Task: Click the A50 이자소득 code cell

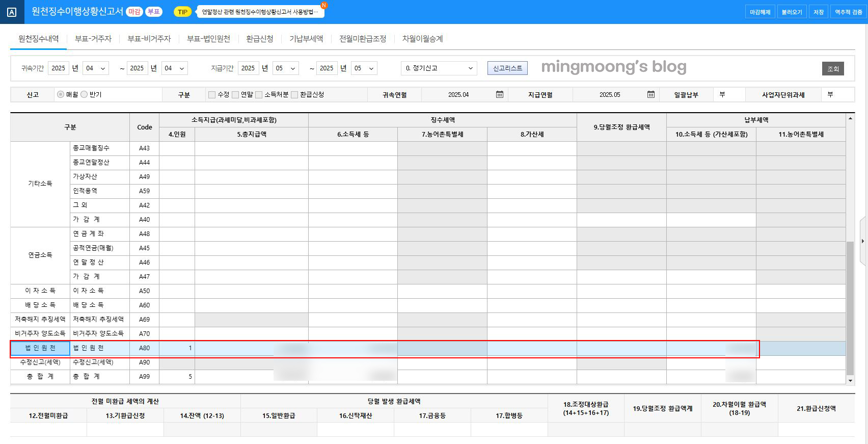Action: pos(145,291)
